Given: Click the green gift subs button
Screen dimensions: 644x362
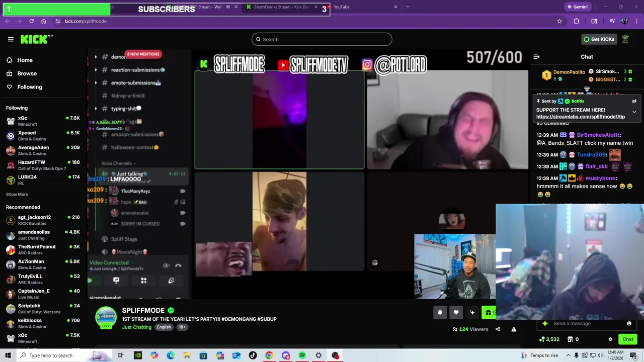Looking at the screenshot, I should pos(489,312).
